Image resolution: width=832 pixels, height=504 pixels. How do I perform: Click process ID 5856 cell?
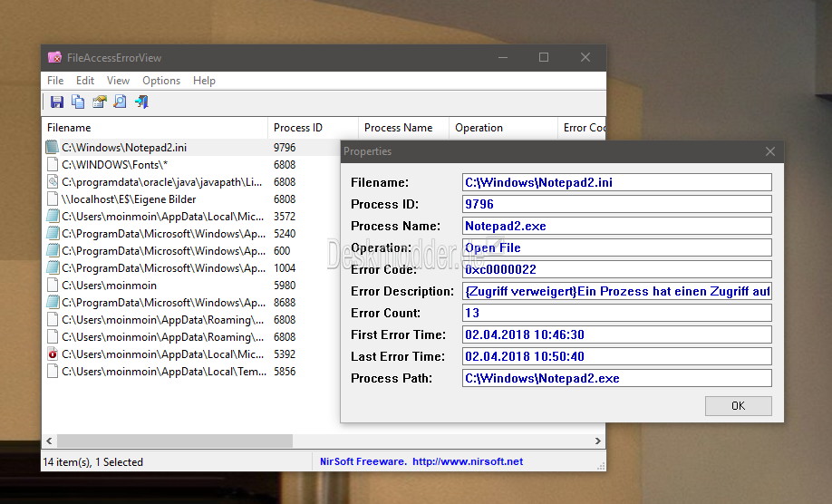point(285,372)
